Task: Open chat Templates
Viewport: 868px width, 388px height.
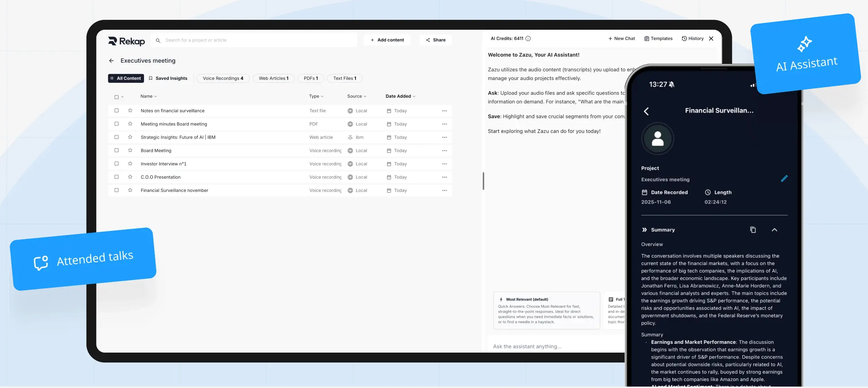Action: [x=658, y=38]
